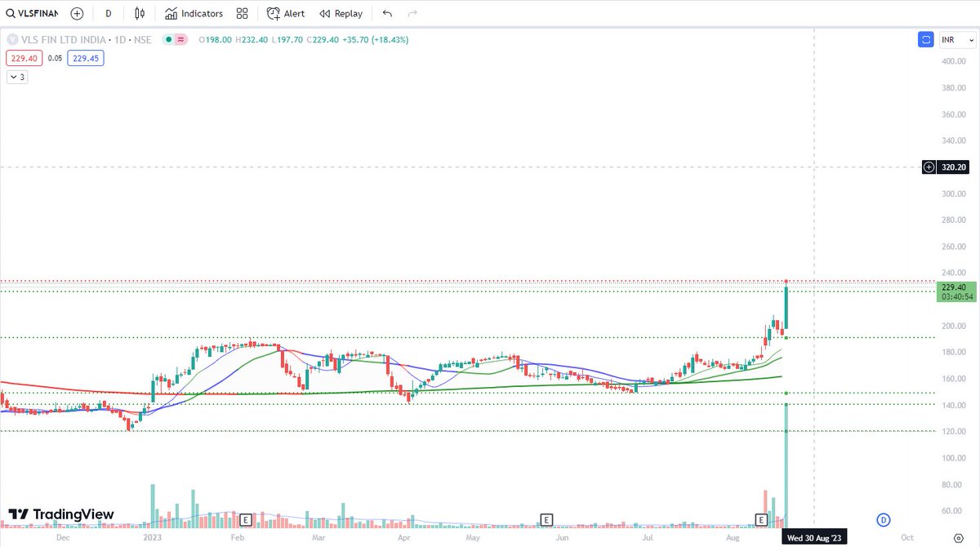
Task: Click the plus icon beside 320.20 price
Action: [x=929, y=167]
